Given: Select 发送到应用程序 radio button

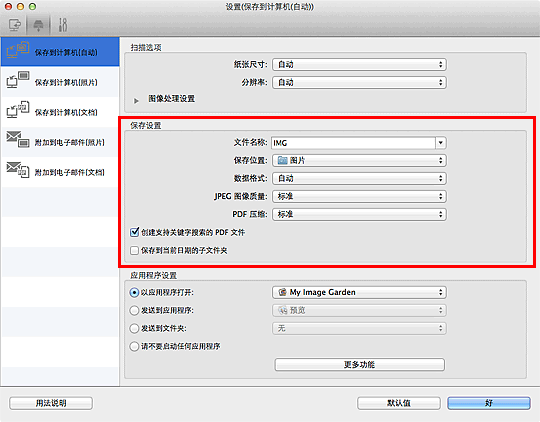Looking at the screenshot, I should click(x=134, y=310).
